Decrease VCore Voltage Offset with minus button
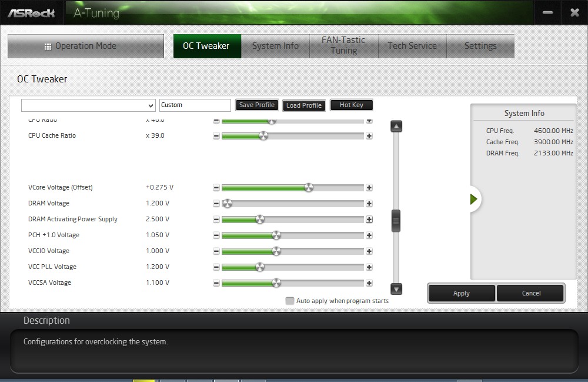Viewport: 588px width, 382px height. 216,188
